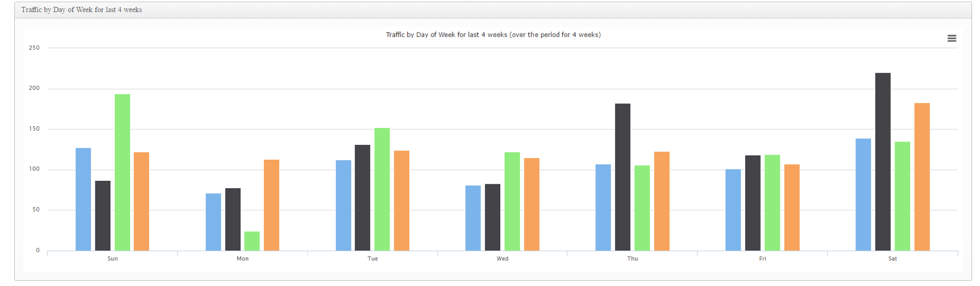
Task: Click the green bar for Wednesday
Action: [512, 201]
